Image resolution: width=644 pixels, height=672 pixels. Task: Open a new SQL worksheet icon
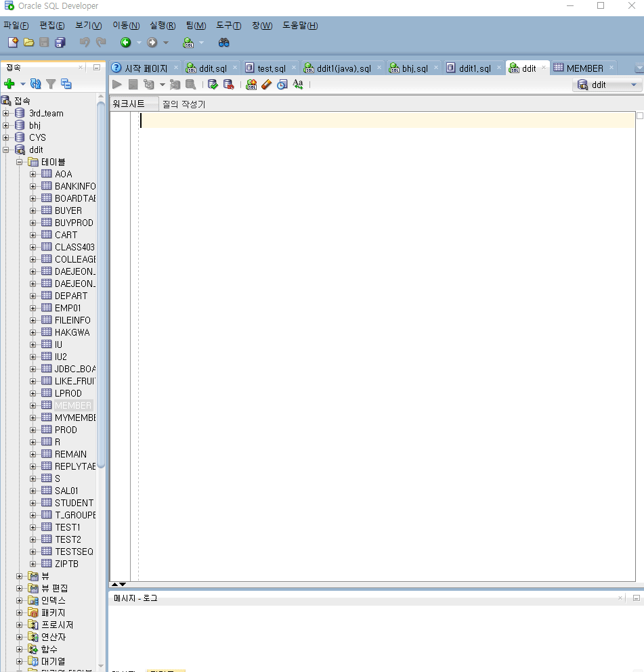point(188,43)
